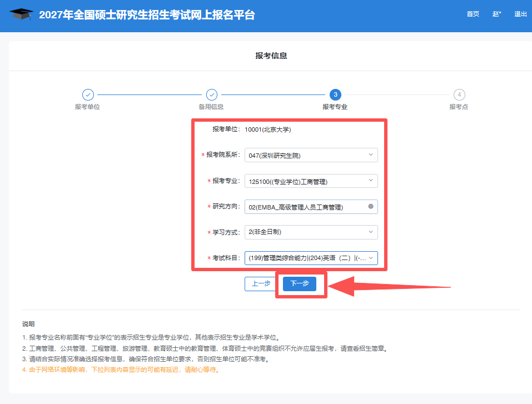Open the 报考专业 dropdown arrow
532x404 pixels.
click(371, 181)
